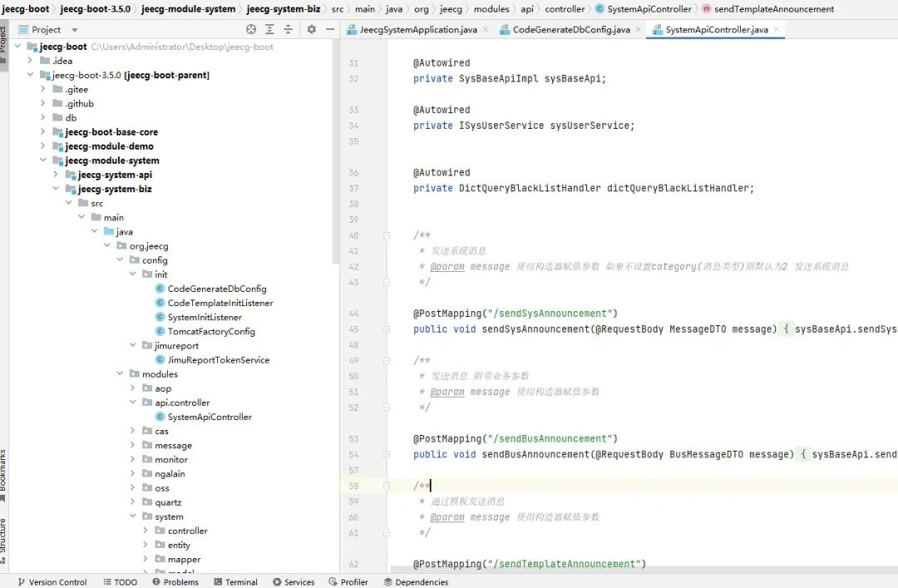898x588 pixels.
Task: Expand jeecg-boot-base-core module
Action: click(x=43, y=131)
